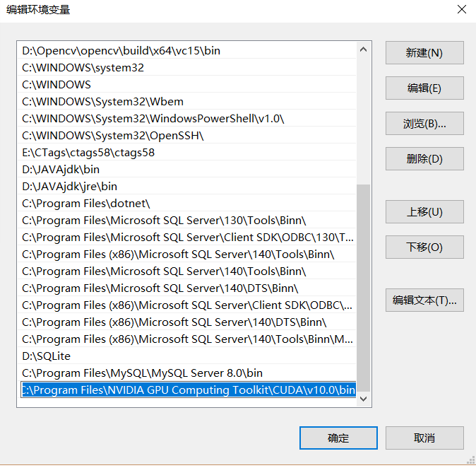Select D:\Opencv\opencv\build\x64\vc15\bin entry
This screenshot has height=468, width=476.
187,50
